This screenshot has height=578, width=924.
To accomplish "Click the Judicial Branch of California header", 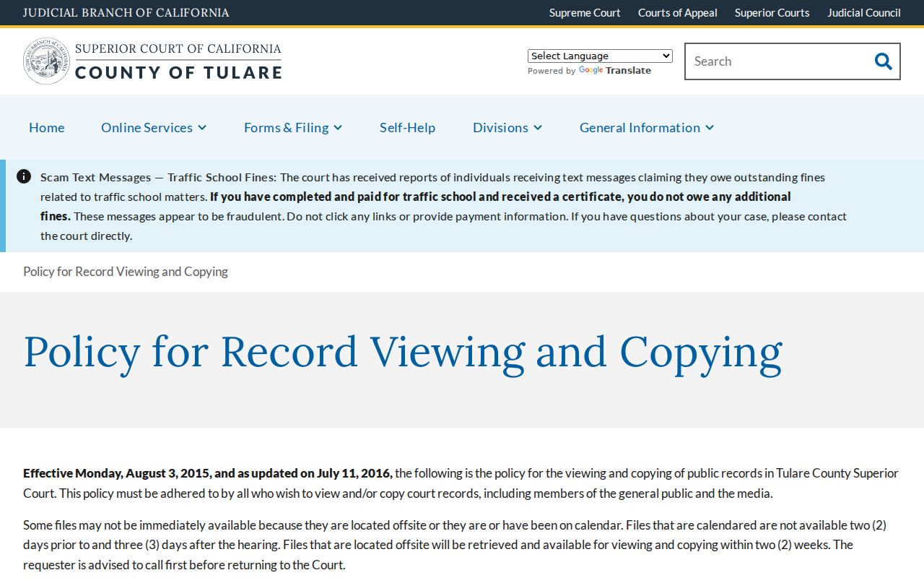I will click(x=126, y=12).
